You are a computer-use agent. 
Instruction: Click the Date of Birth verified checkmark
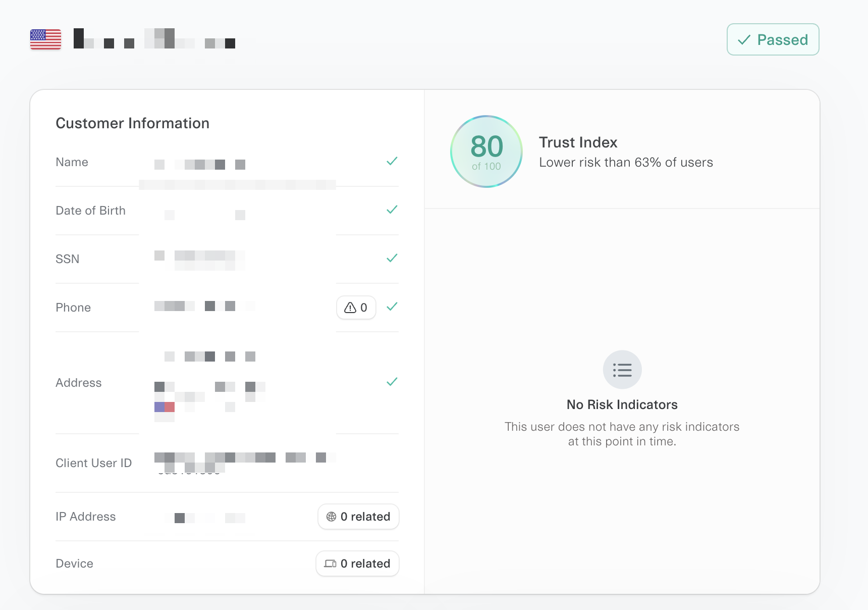(x=392, y=210)
